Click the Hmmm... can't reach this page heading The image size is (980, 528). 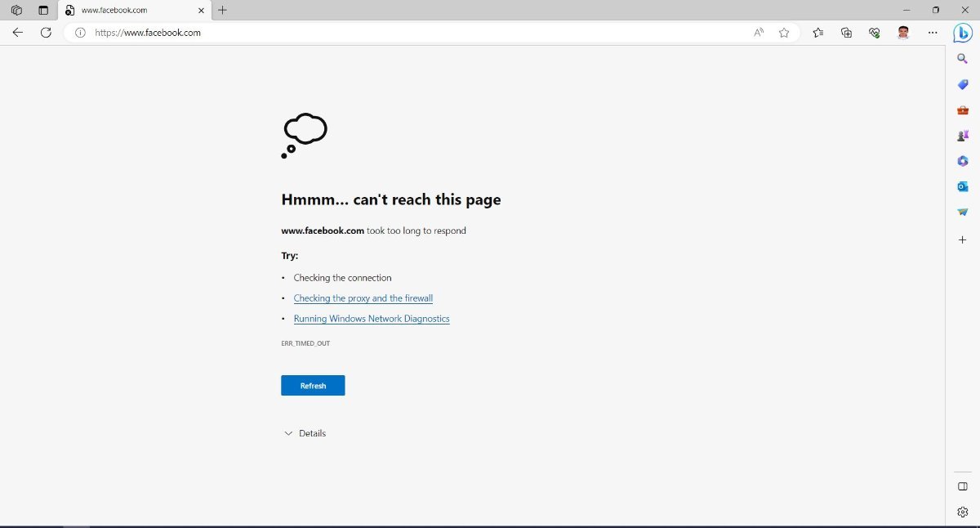(x=391, y=199)
